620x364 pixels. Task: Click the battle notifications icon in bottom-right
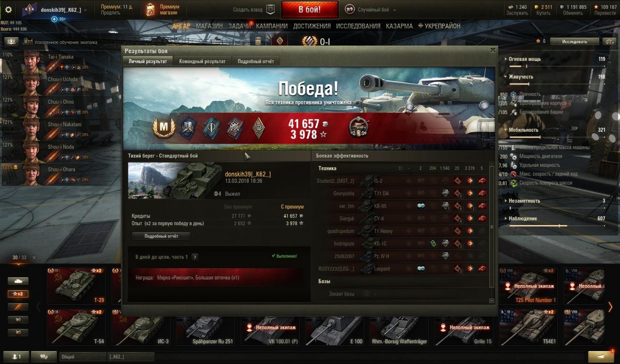pos(601,356)
